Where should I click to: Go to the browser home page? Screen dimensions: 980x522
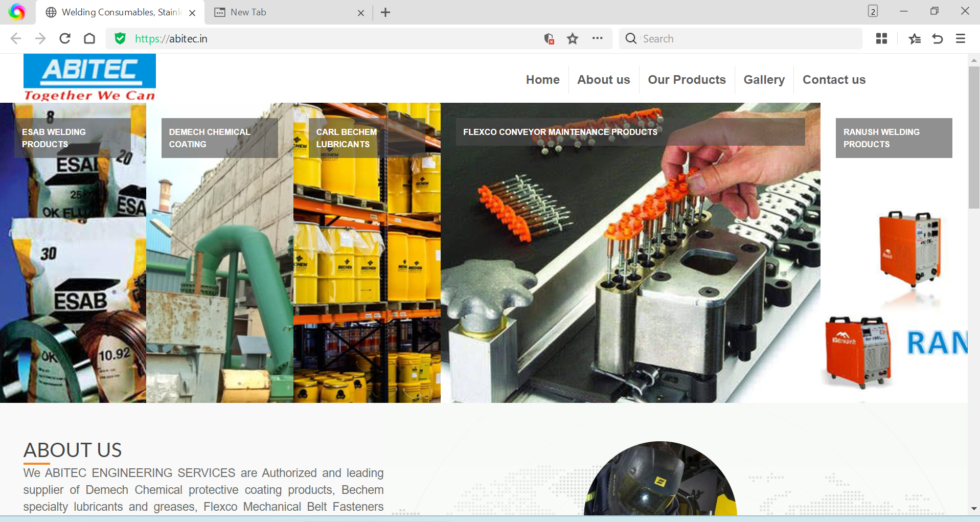89,39
